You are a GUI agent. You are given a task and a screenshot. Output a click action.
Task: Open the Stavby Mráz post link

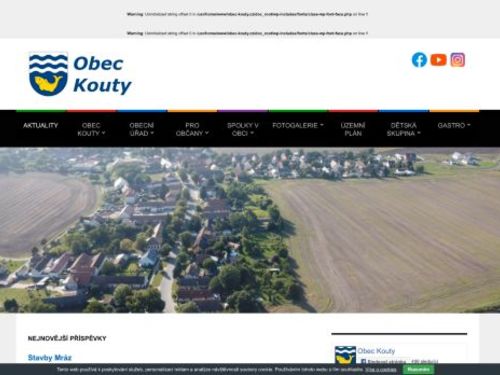[x=50, y=358]
